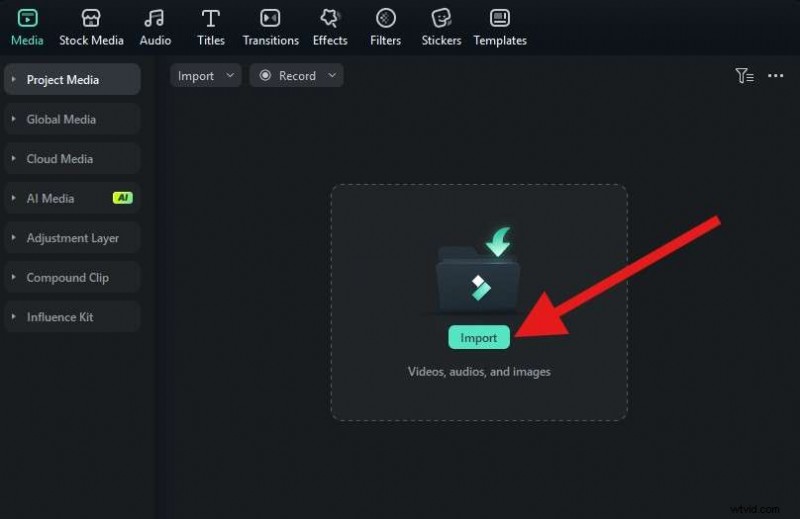This screenshot has width=800, height=519.
Task: Click the Transitions icon in top toolbar
Action: [x=270, y=19]
